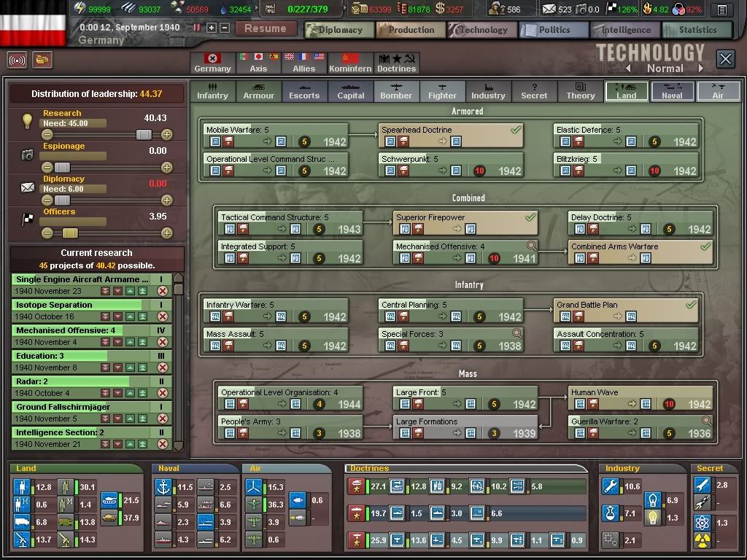This screenshot has width=747, height=560.
Task: Move Education research down one
Action: click(117, 367)
